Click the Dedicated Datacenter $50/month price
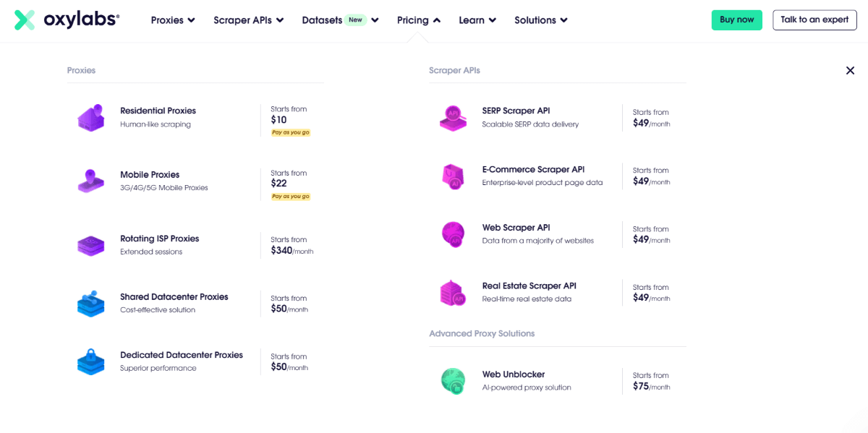 pyautogui.click(x=289, y=367)
